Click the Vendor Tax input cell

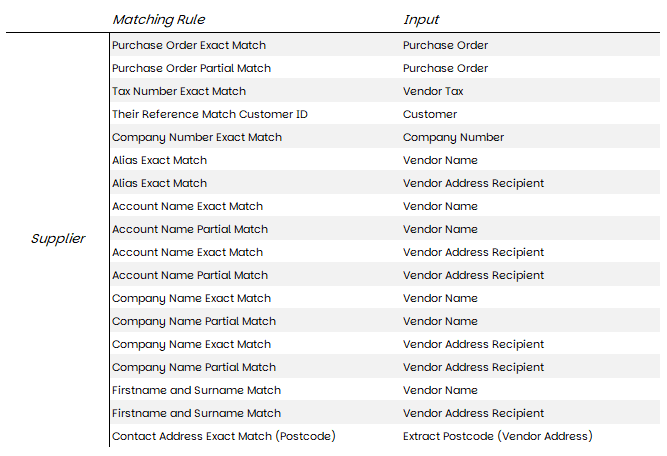433,91
